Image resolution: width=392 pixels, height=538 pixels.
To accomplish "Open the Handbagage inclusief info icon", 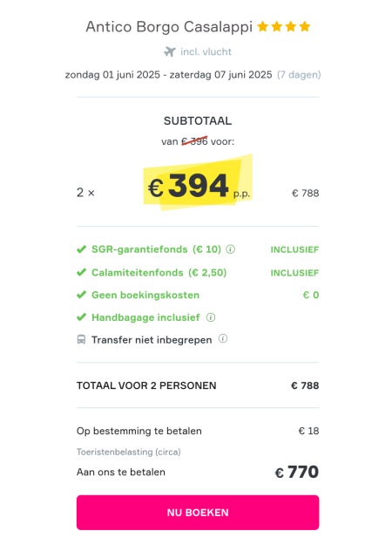I will (211, 317).
